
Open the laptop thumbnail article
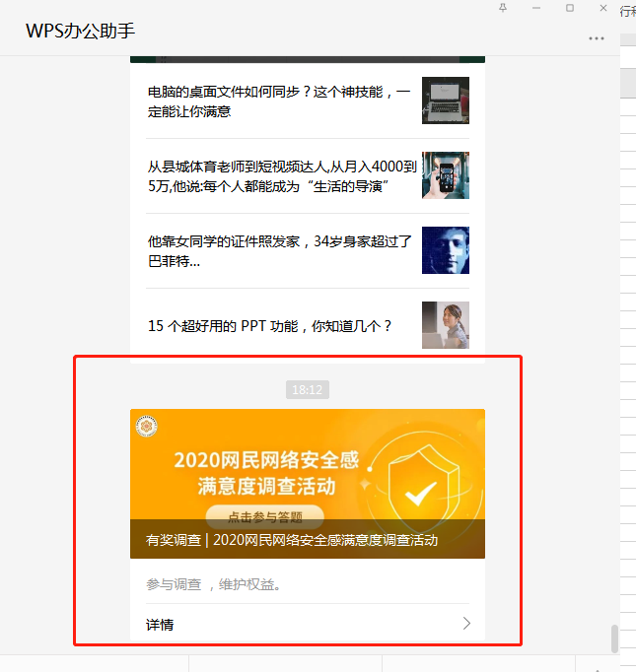(445, 101)
